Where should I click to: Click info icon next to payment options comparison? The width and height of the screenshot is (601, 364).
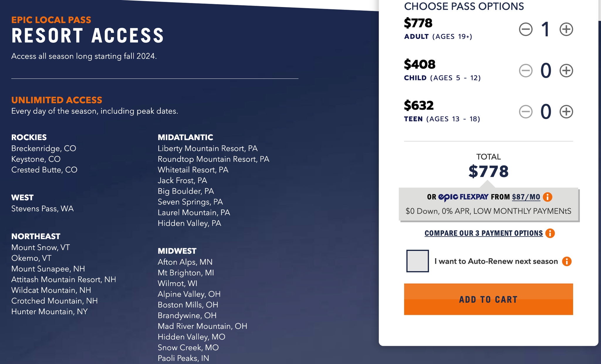click(x=551, y=233)
